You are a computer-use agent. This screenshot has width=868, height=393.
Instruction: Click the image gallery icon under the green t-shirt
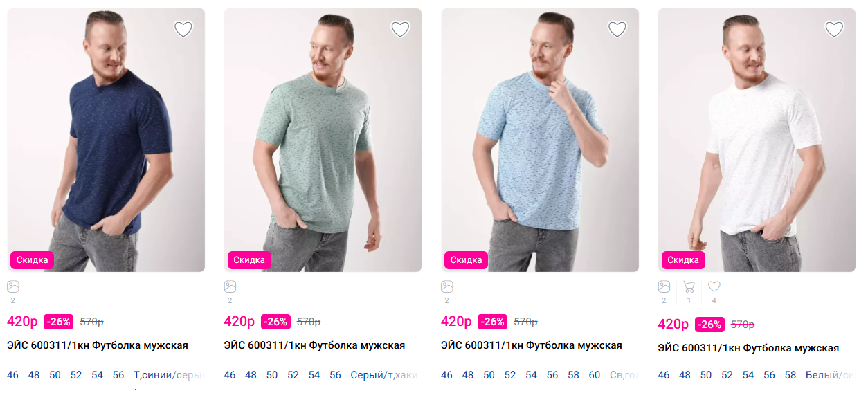[230, 286]
